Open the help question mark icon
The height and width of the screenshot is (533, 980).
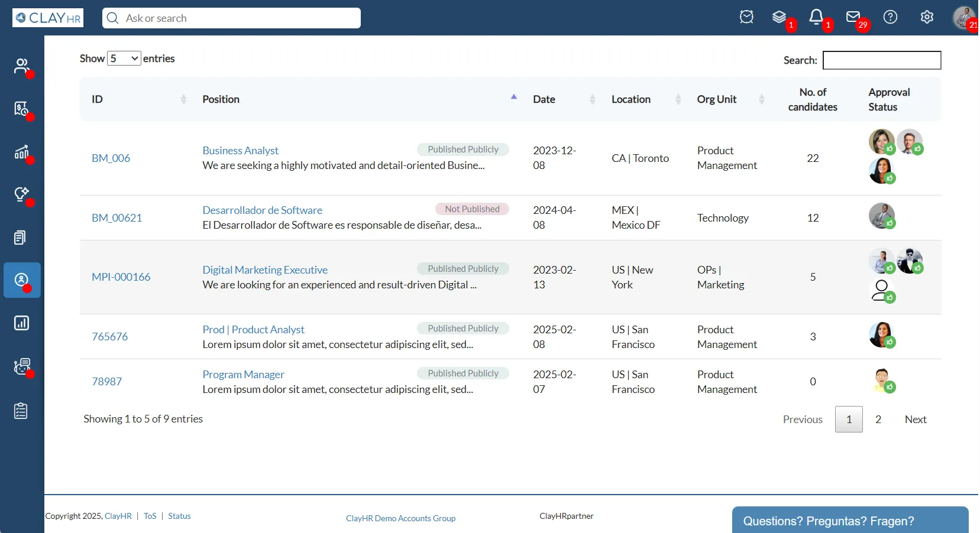(x=891, y=17)
